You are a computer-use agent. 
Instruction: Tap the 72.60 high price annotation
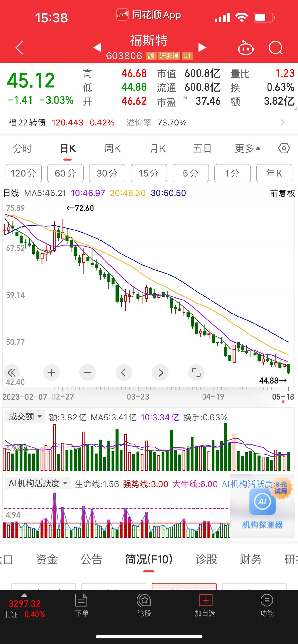pos(80,208)
